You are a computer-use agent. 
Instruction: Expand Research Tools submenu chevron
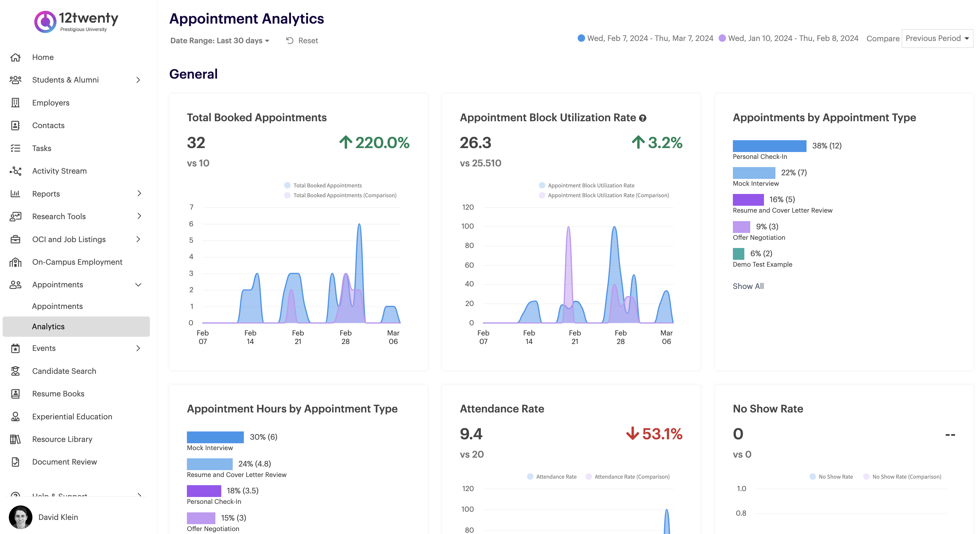pos(138,216)
